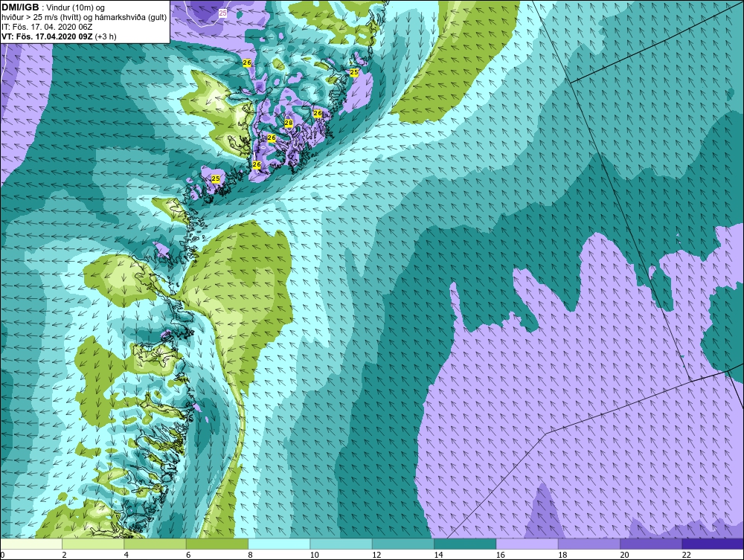Click the 16–18 m/s light lavender swatch

coord(527,544)
